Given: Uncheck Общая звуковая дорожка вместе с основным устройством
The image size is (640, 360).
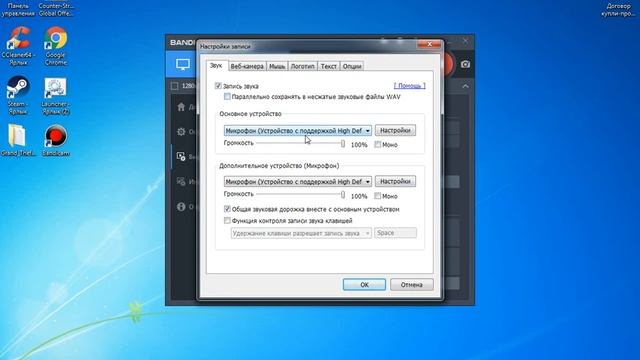Looking at the screenshot, I should pyautogui.click(x=227, y=209).
